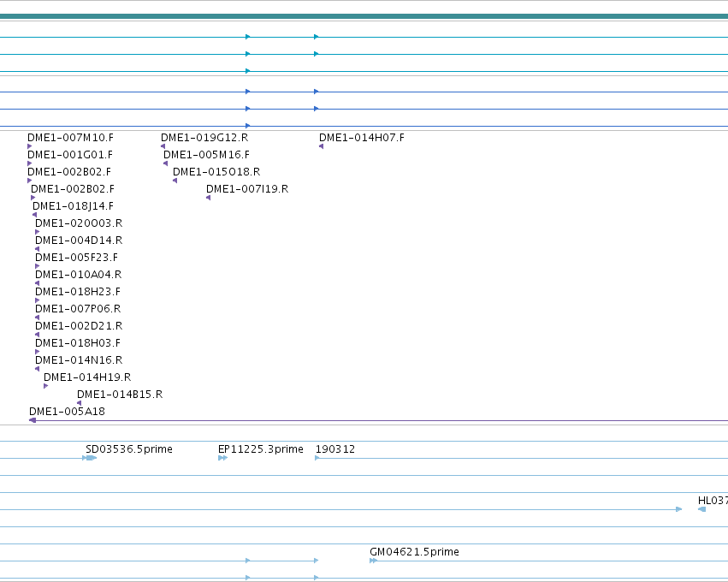Viewport: 728px width, 582px height.
Task: Click the 190312 feature arrow glyph
Action: tap(317, 458)
